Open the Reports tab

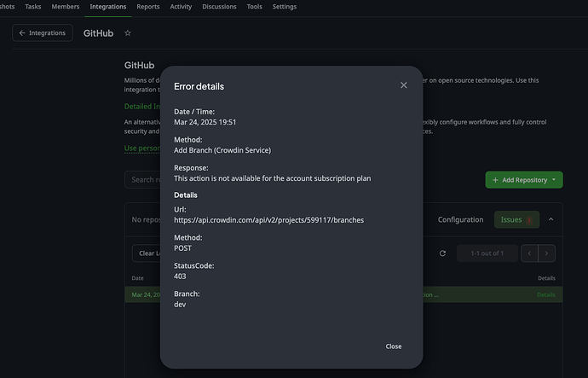coord(148,7)
